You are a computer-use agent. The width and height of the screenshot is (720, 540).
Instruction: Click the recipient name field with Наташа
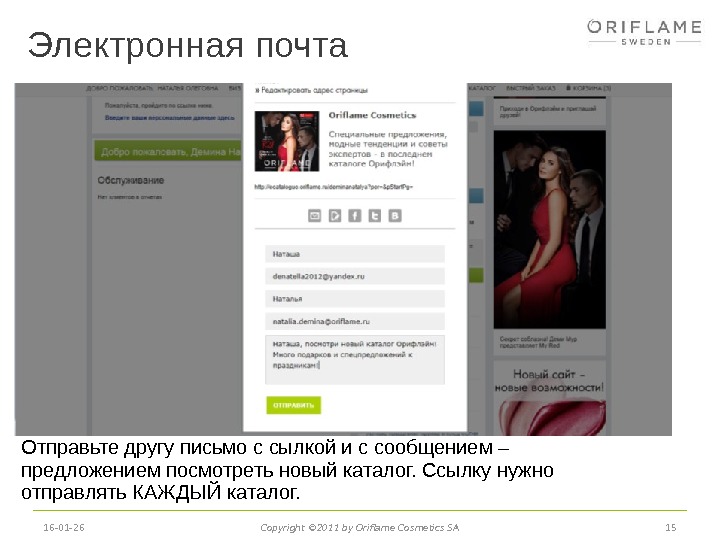[355, 254]
